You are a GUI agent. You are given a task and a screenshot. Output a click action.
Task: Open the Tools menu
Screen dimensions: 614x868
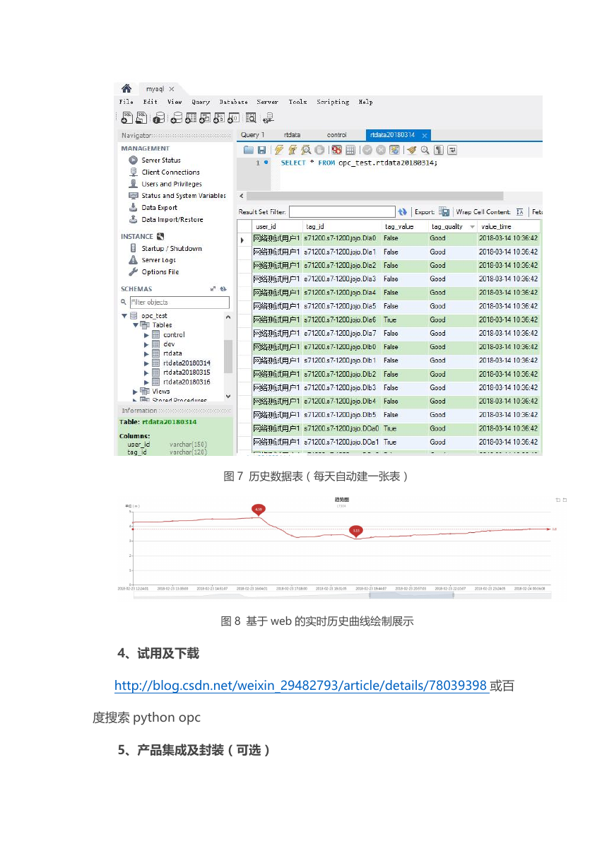coord(297,102)
